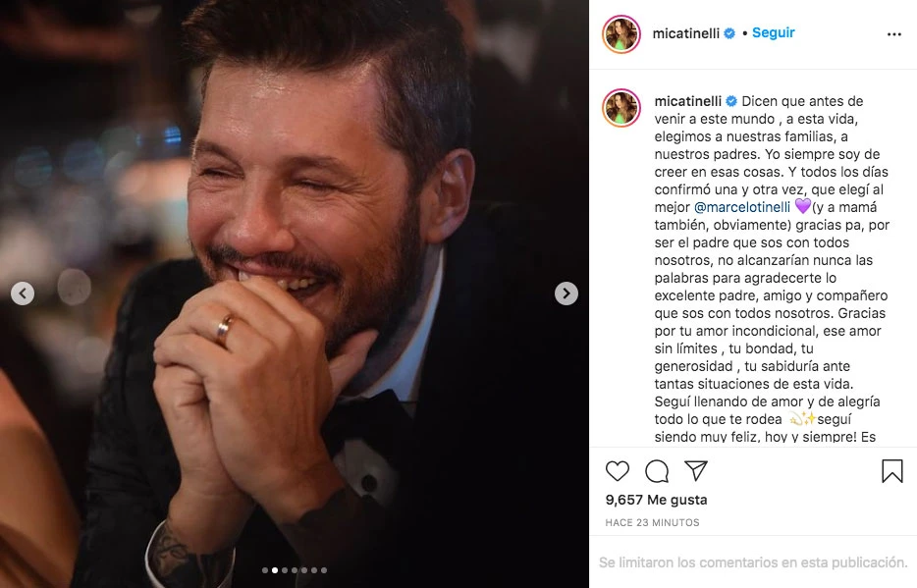This screenshot has width=917, height=588.
Task: Open micatinelli username in the caption
Action: click(686, 100)
